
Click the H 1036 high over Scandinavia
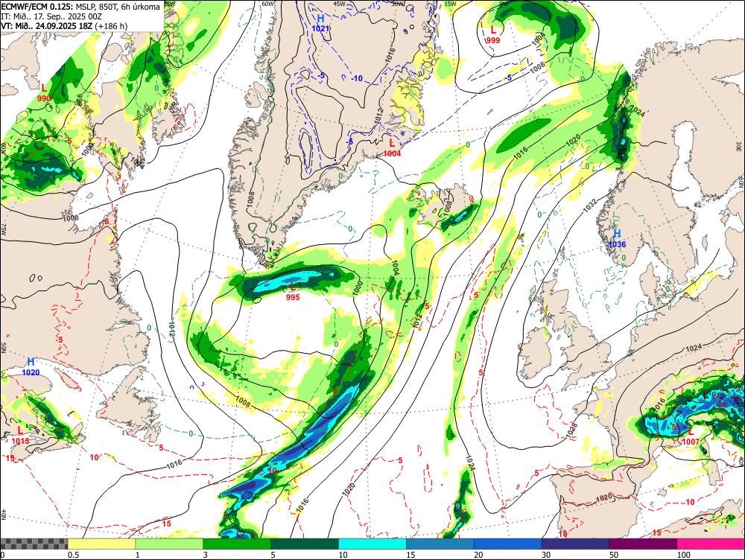pyautogui.click(x=617, y=238)
